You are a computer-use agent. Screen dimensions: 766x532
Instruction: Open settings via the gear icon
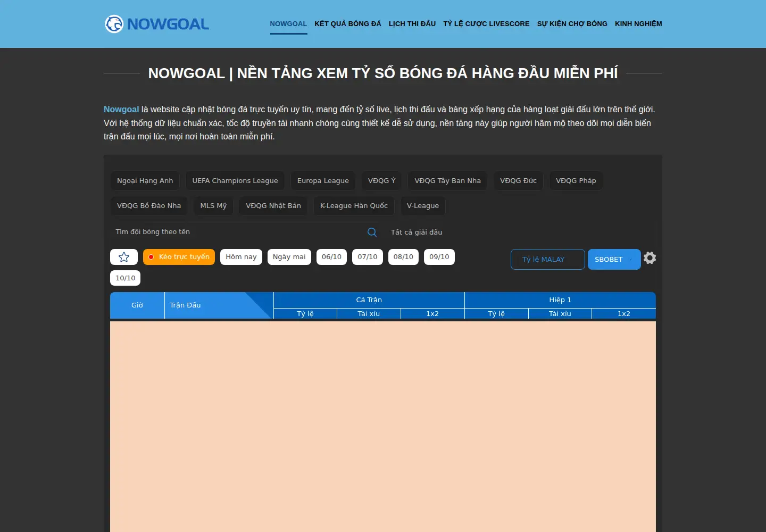(650, 258)
